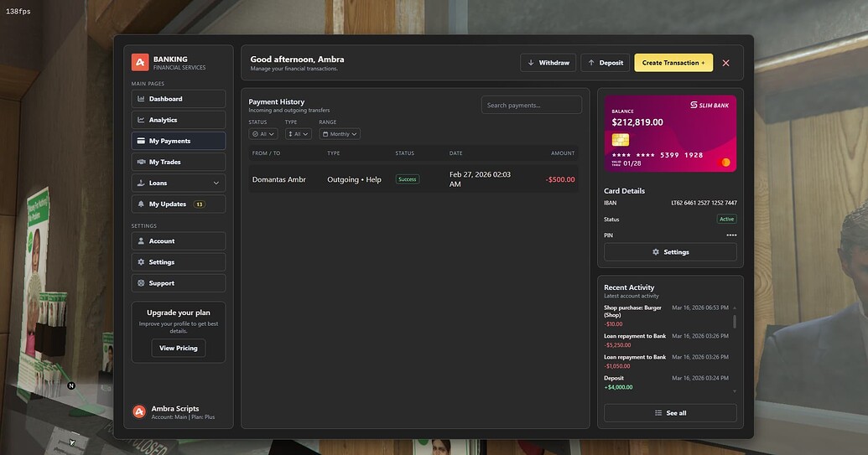The image size is (868, 455).
Task: Click the Active status badge
Action: (x=727, y=219)
